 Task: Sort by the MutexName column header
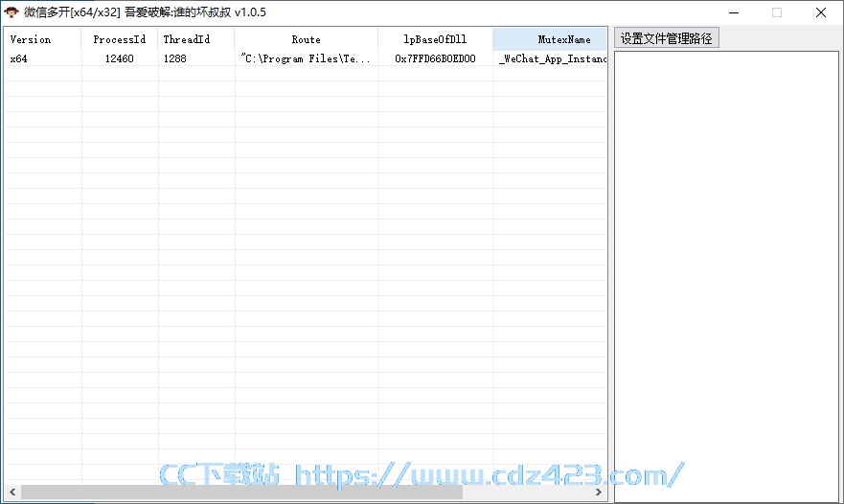click(x=550, y=39)
